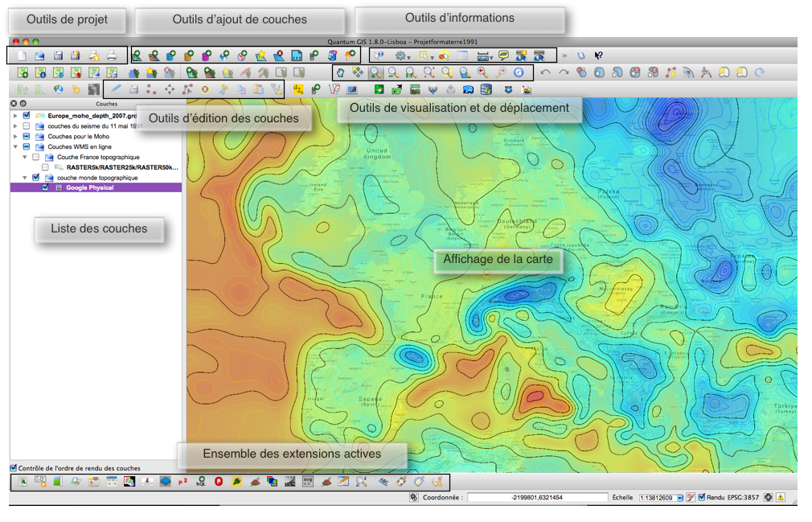Enable the Couche France topographique group checkbox

click(35, 158)
